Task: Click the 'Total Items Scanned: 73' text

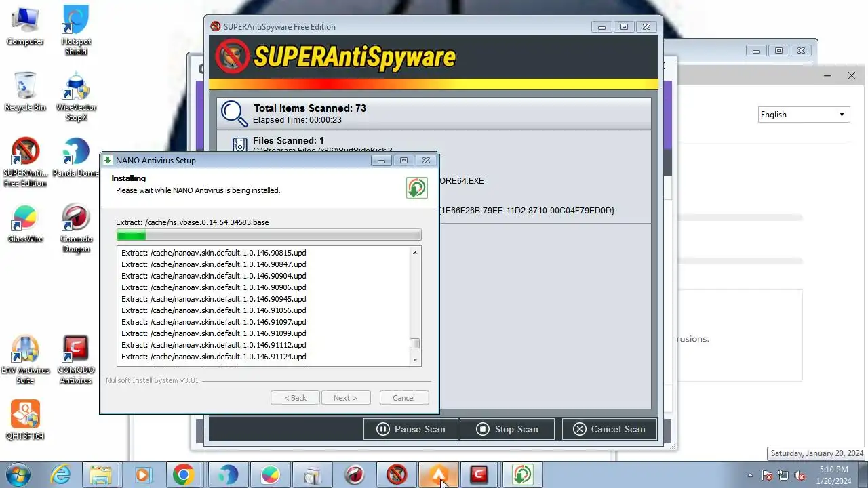Action: click(x=310, y=108)
